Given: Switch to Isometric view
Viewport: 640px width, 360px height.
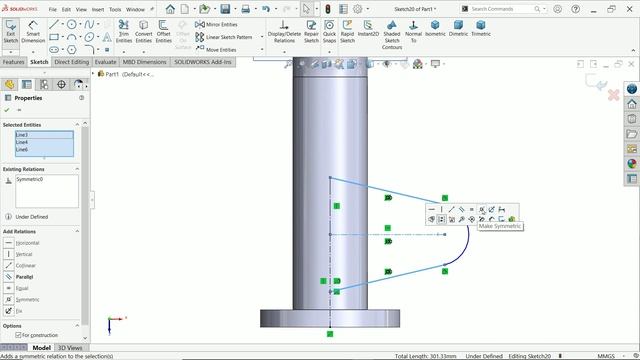Looking at the screenshot, I should (x=435, y=29).
